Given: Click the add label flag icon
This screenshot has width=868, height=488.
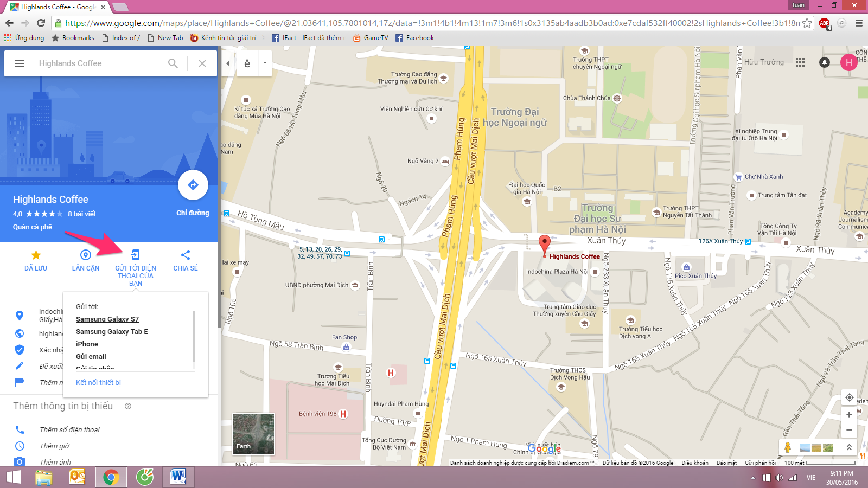Looking at the screenshot, I should pos(20,382).
